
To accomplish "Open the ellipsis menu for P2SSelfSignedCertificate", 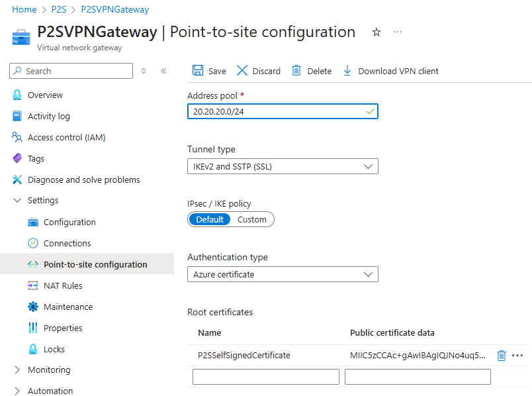I will [x=517, y=356].
